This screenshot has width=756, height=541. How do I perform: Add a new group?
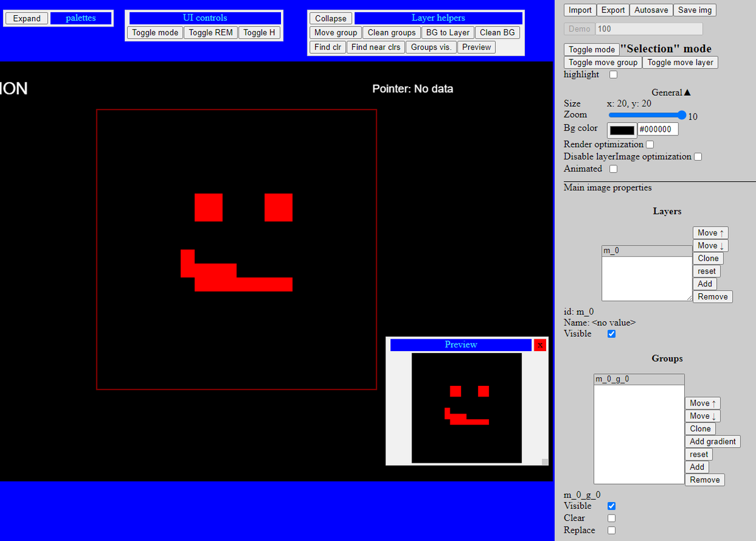point(697,467)
